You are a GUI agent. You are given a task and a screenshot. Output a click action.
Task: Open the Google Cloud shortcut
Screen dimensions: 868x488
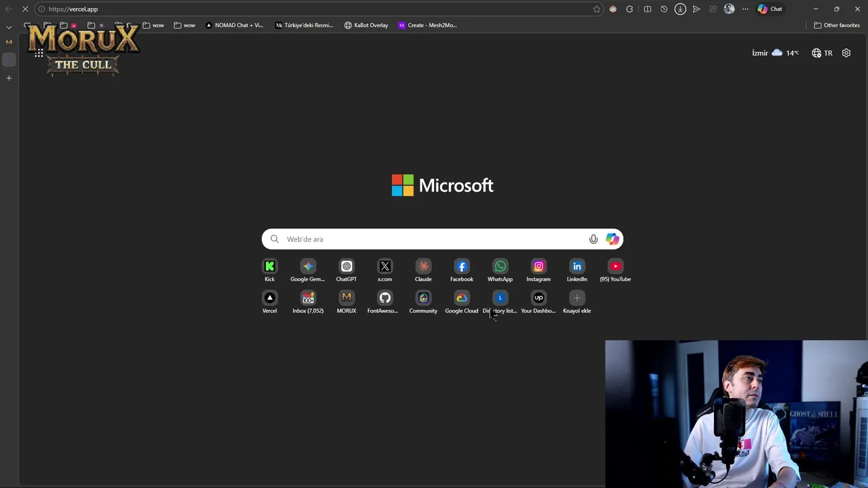462,302
